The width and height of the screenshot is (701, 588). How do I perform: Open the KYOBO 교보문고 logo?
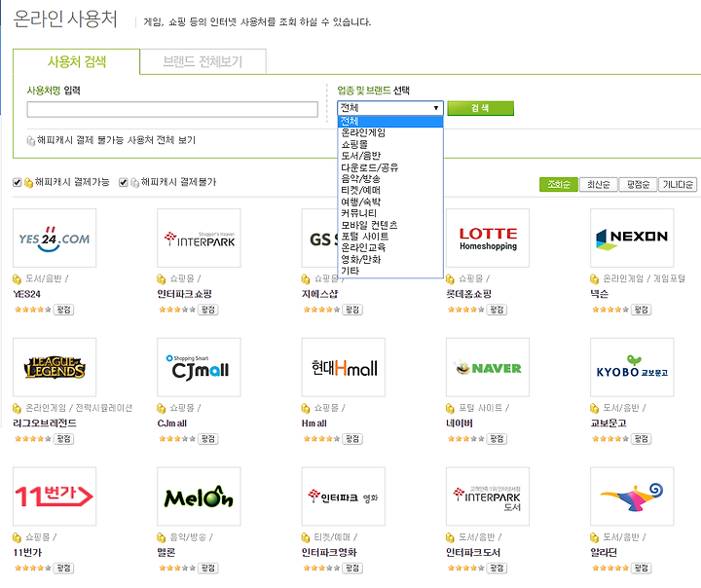point(632,367)
